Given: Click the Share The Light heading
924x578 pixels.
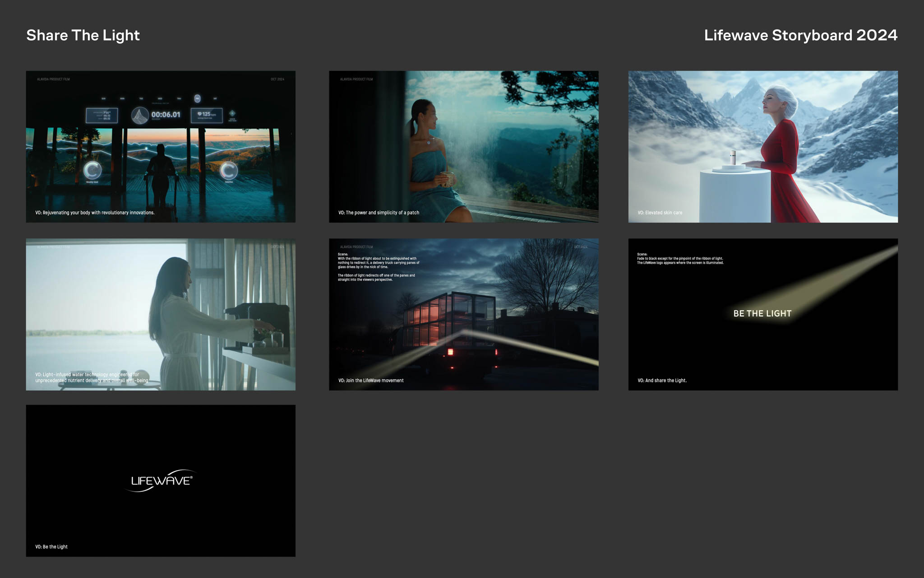Looking at the screenshot, I should tap(83, 35).
